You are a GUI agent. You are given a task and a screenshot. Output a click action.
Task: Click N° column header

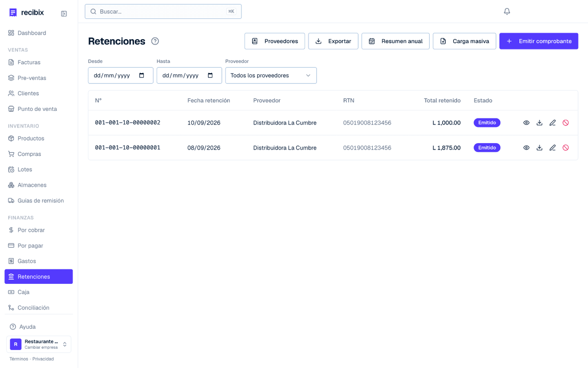(98, 101)
